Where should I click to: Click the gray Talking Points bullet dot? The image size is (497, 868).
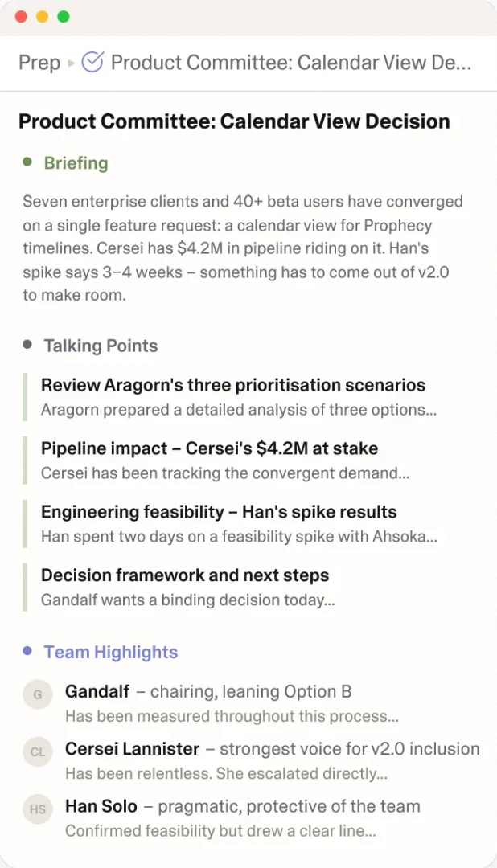(x=27, y=345)
